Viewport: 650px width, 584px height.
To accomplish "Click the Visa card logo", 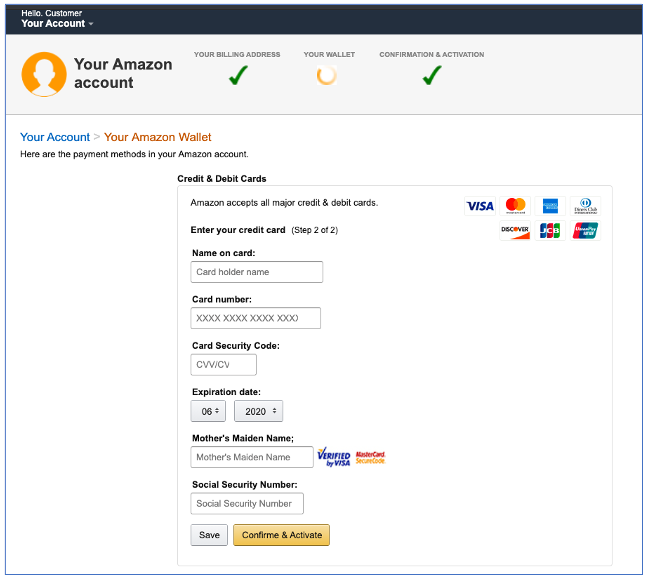I will click(480, 206).
